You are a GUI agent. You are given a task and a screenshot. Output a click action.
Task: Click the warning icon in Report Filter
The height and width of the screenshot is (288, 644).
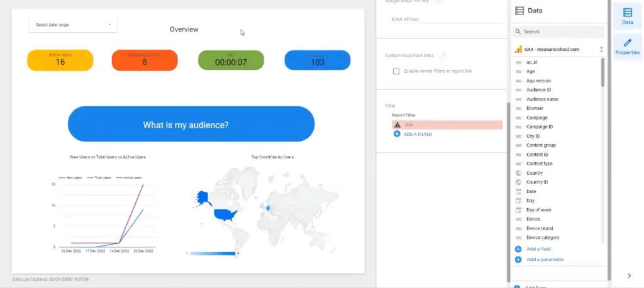coord(397,125)
